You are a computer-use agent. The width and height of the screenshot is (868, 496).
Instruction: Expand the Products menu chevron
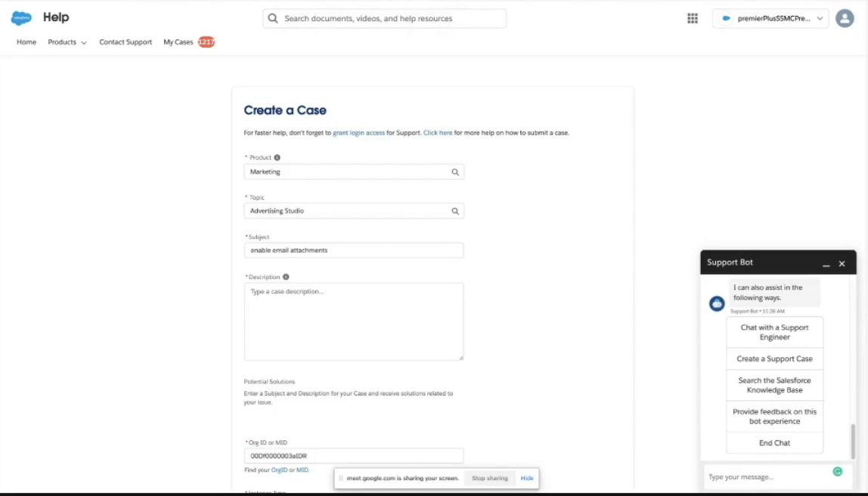[84, 42]
